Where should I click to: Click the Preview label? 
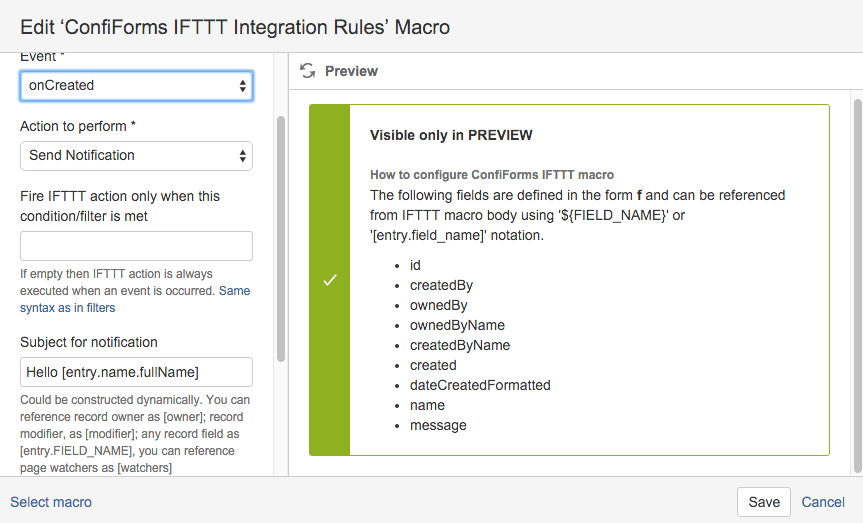pos(351,71)
